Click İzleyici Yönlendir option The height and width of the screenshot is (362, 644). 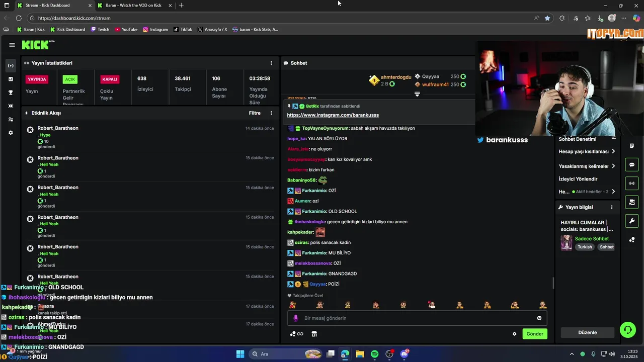(x=578, y=179)
